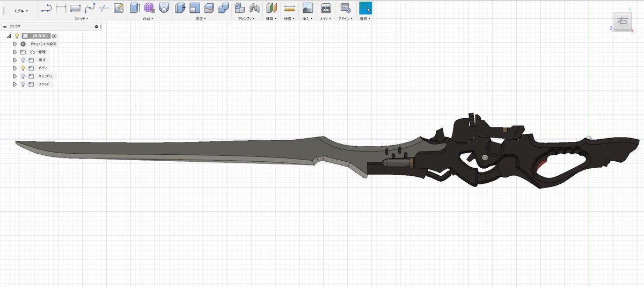The width and height of the screenshot is (644, 287).
Task: Collapse browser panel with double arrows
Action: point(5,26)
